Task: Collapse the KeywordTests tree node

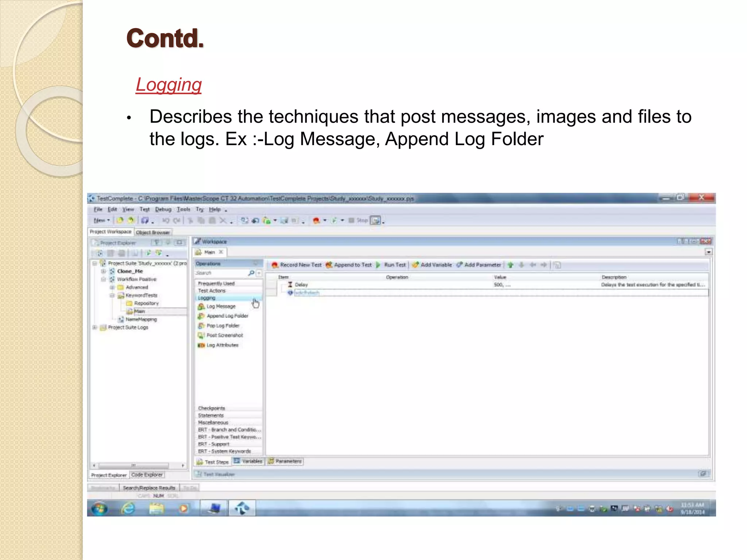Action: [112, 295]
